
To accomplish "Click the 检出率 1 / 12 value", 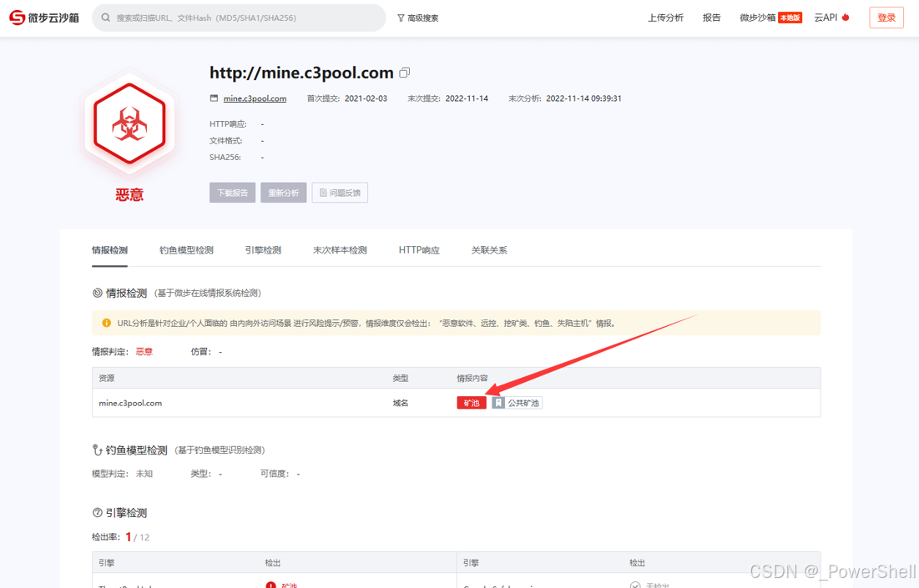I will tap(137, 537).
